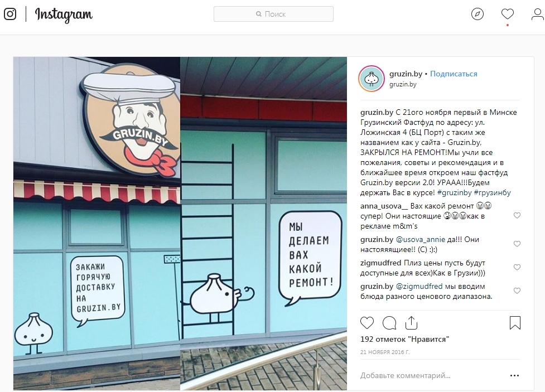Open the @zigmudfred mention link

419,287
